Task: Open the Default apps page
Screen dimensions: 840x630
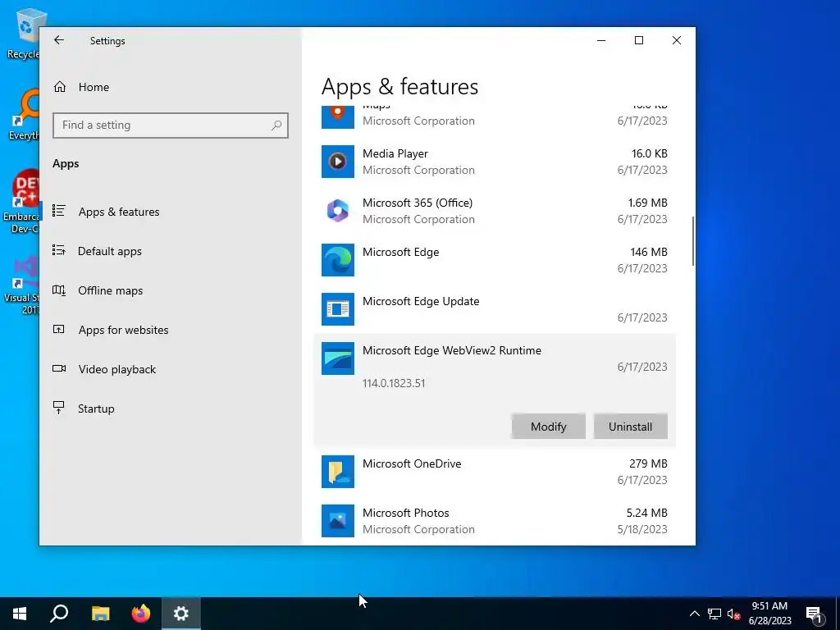Action: click(110, 251)
